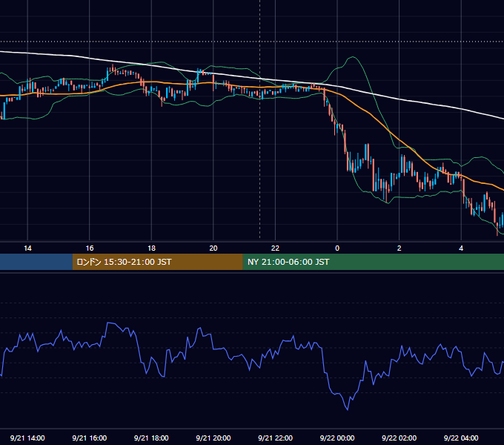This screenshot has height=445, width=504.
Task: Click the 9/21 20:00 time label
Action: pyautogui.click(x=213, y=438)
